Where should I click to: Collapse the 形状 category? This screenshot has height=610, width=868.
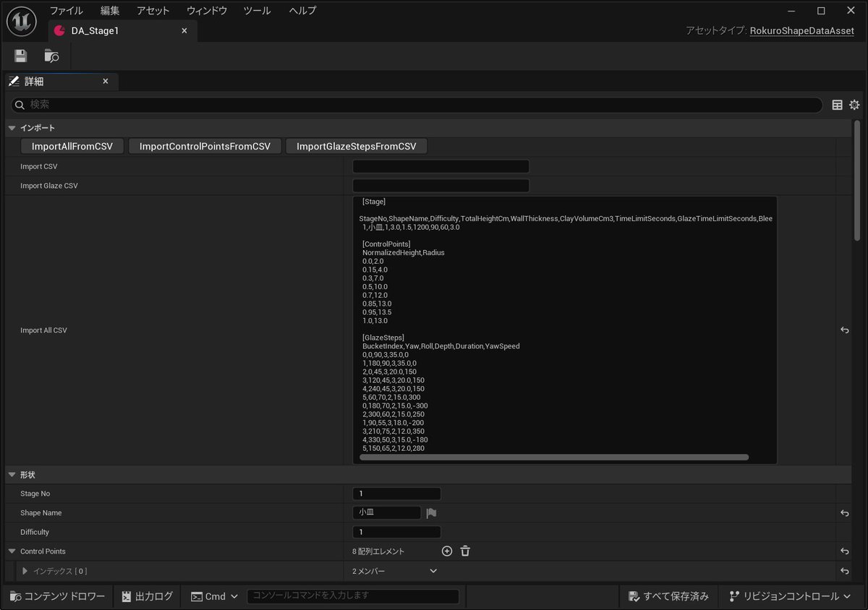[x=12, y=475]
